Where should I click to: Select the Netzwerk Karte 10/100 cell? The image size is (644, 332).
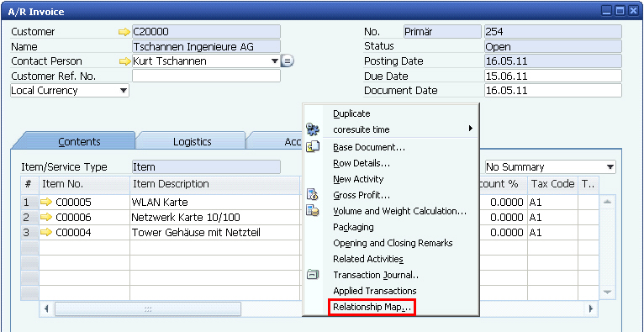click(215, 217)
